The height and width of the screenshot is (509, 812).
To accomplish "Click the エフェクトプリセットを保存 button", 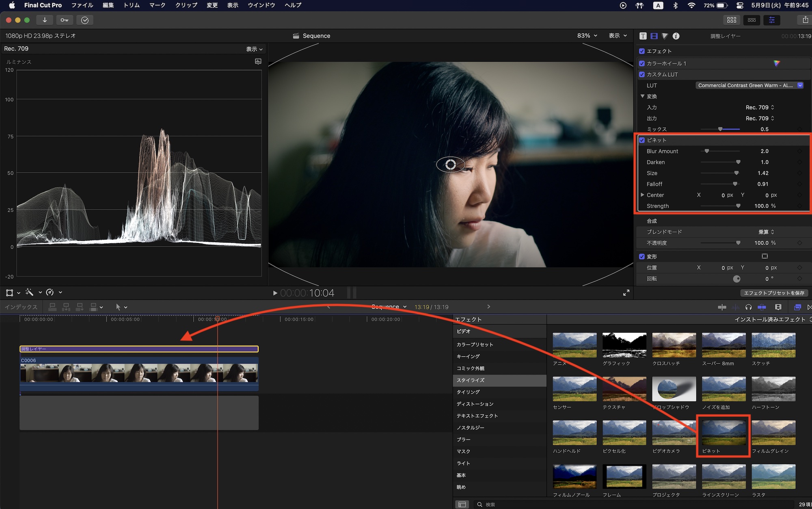I will point(774,293).
